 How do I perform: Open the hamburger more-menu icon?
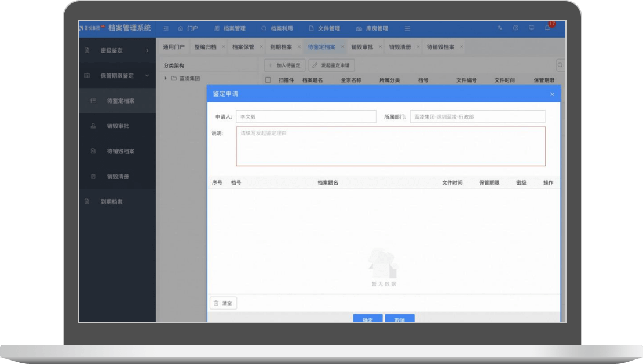tap(407, 28)
